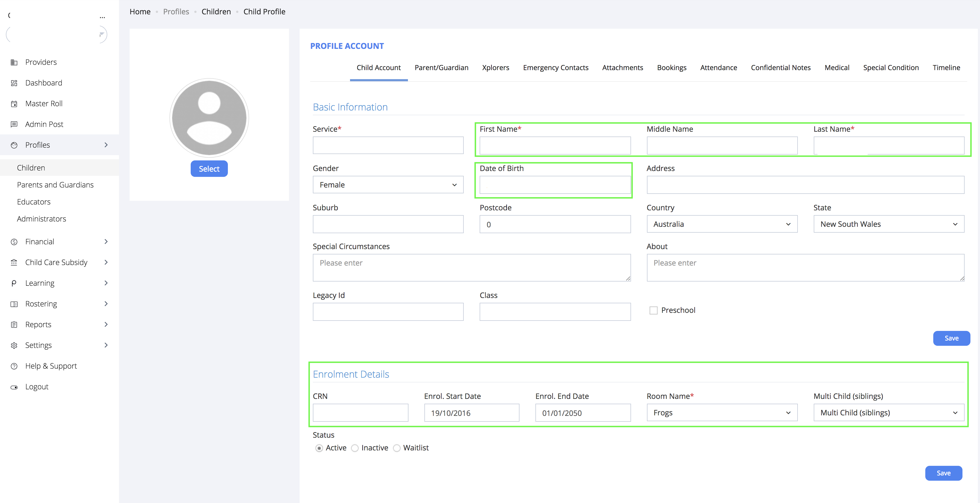Click the Settings gear icon
Viewport: 980px width, 503px height.
click(14, 346)
